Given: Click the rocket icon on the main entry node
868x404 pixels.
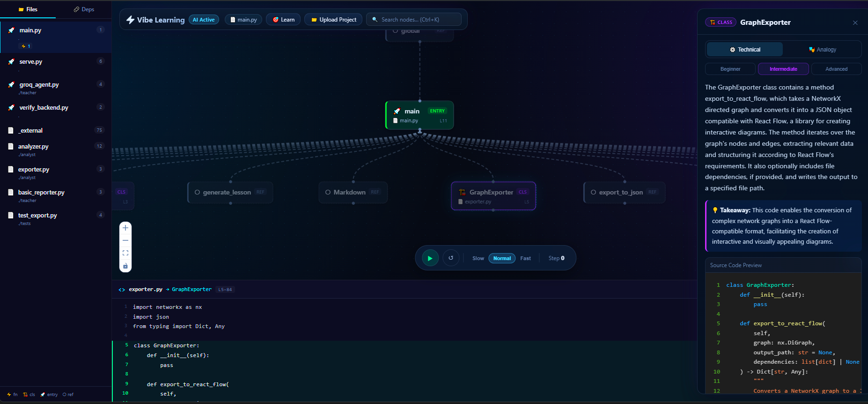Looking at the screenshot, I should pyautogui.click(x=397, y=111).
